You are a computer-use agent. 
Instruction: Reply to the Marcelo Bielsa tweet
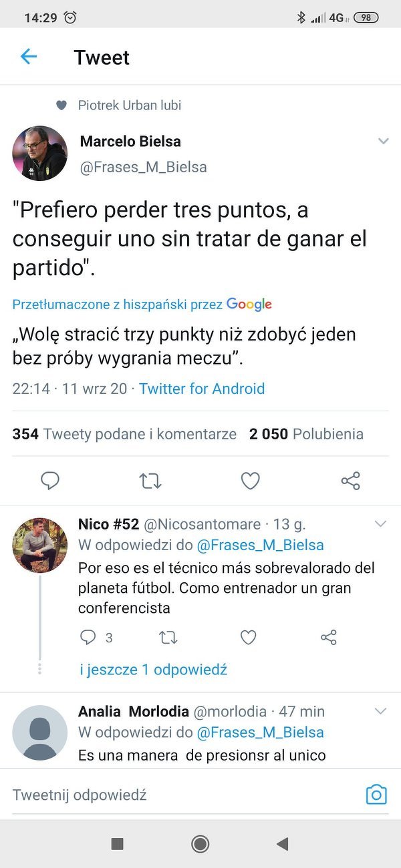pos(50,481)
